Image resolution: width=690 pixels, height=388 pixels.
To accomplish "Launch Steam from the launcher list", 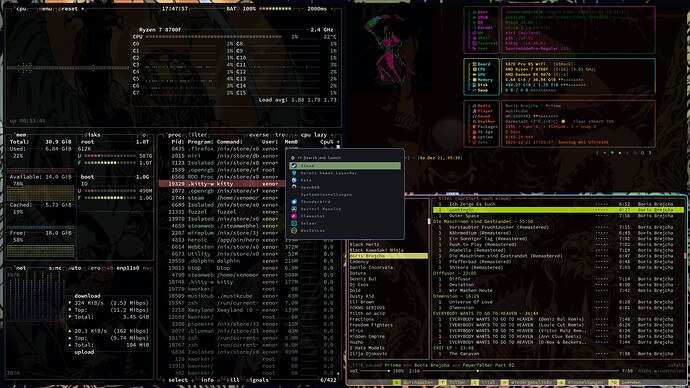I will click(345, 166).
